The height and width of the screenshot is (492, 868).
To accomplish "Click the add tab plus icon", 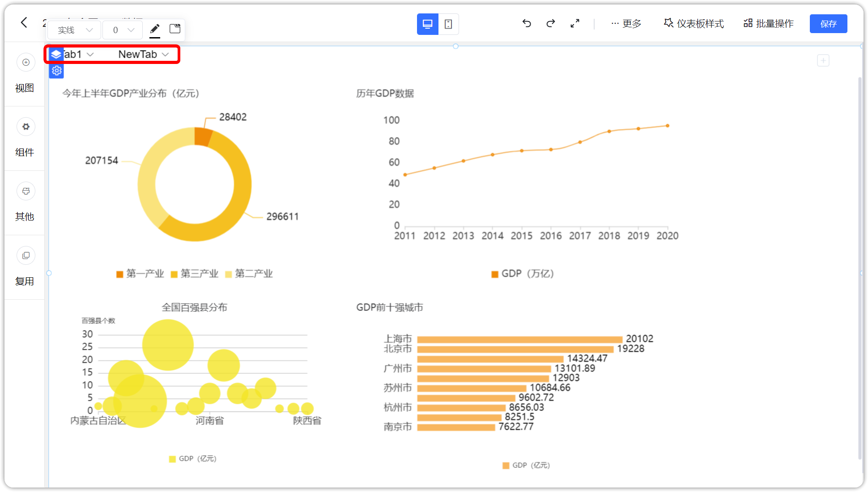I will (823, 60).
